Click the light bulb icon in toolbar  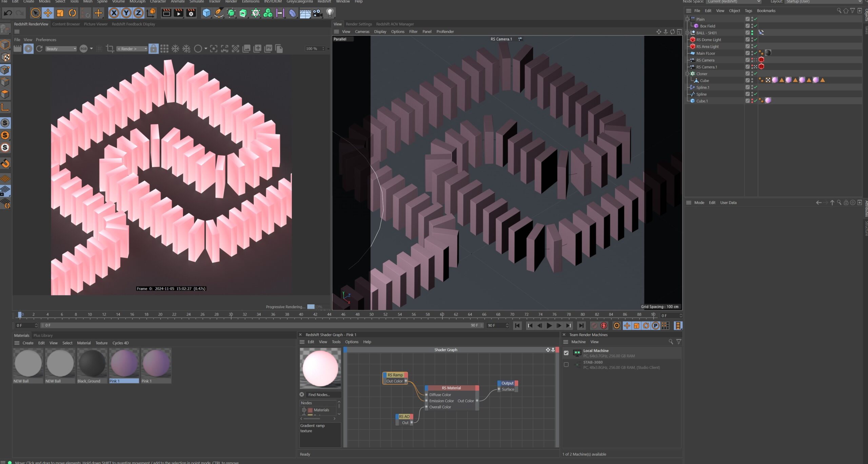coord(330,13)
